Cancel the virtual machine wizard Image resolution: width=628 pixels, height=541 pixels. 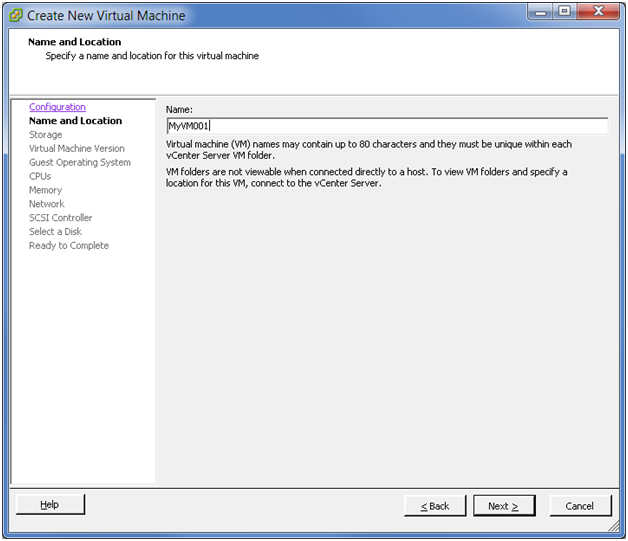click(580, 506)
